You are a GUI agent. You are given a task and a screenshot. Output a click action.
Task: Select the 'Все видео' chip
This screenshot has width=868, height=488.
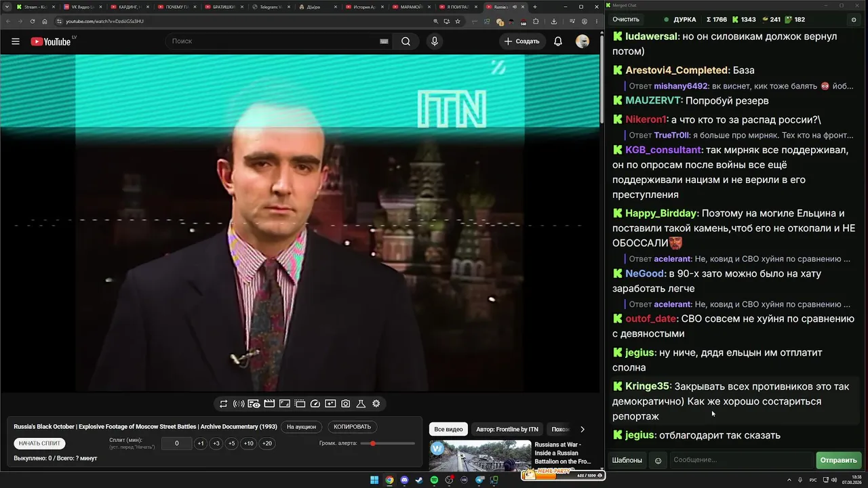click(x=448, y=429)
